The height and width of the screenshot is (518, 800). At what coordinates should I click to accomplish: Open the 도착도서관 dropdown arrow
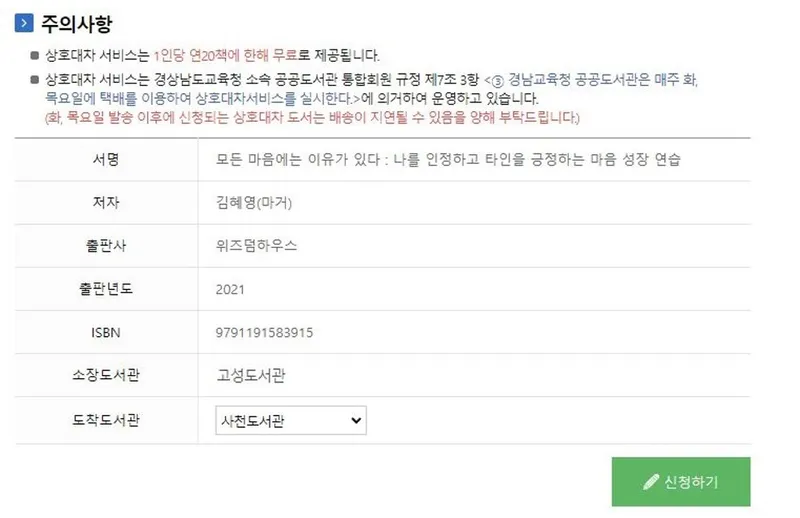(356, 421)
